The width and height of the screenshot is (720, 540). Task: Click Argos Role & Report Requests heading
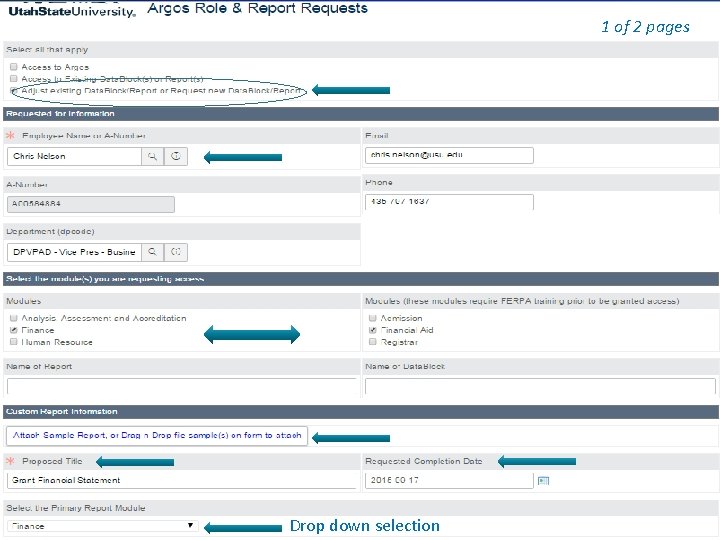pyautogui.click(x=257, y=8)
